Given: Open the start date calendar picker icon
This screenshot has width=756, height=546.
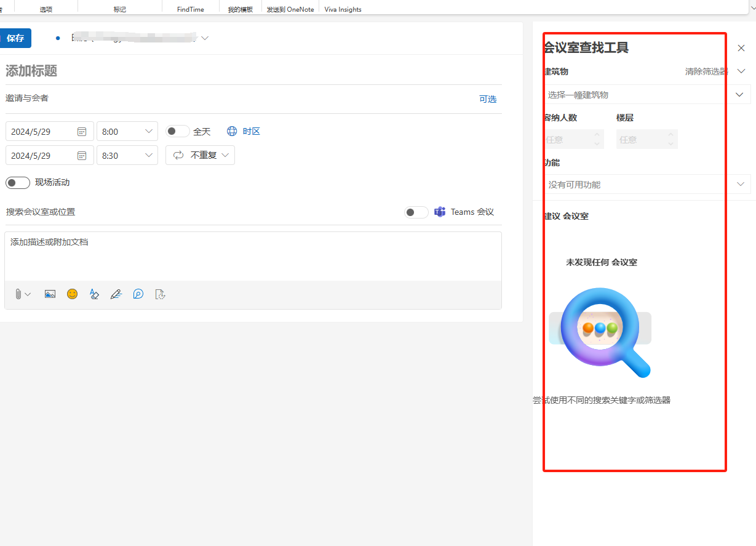Looking at the screenshot, I should (x=82, y=131).
